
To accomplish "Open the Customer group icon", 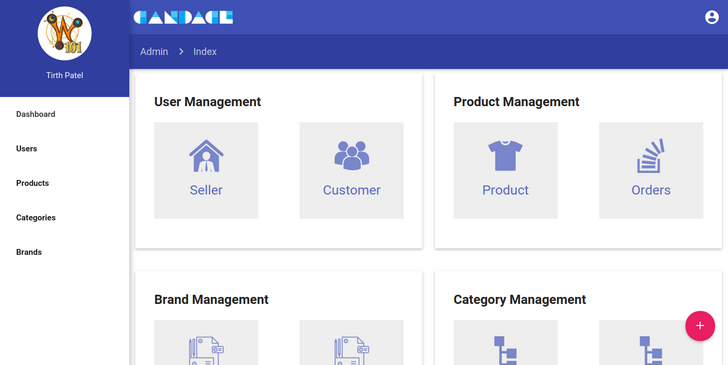I will tap(351, 155).
